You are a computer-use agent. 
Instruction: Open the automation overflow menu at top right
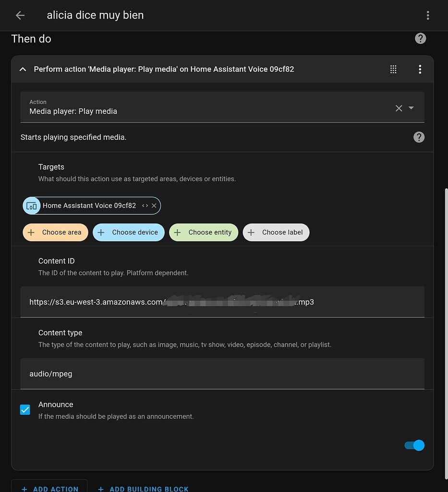coord(428,15)
